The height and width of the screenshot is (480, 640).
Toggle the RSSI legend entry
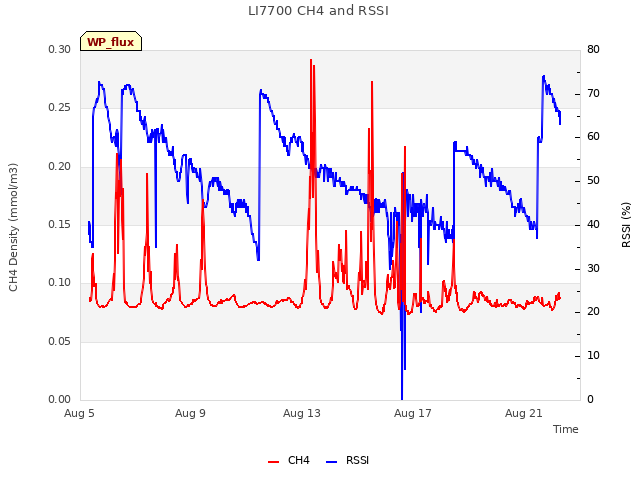tap(347, 460)
